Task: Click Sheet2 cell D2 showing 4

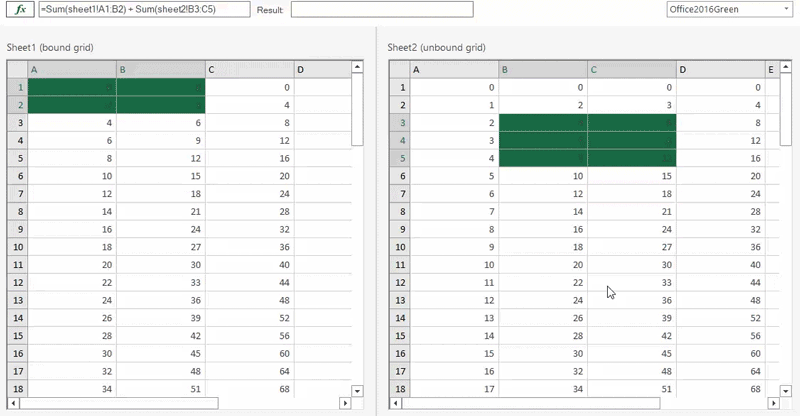Action: pos(720,105)
